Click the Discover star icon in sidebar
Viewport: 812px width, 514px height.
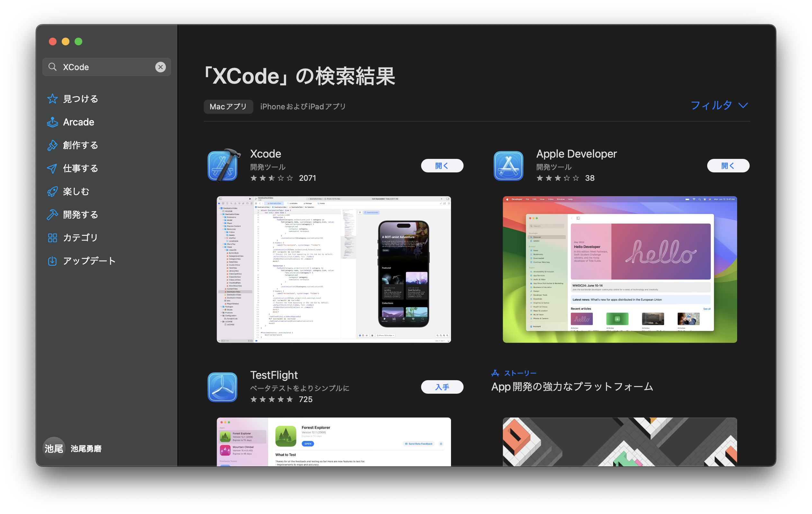point(52,99)
